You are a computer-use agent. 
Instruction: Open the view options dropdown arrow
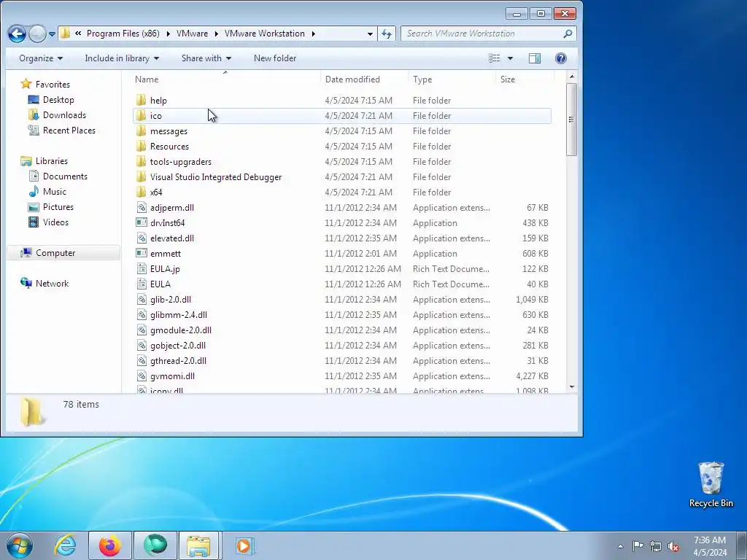tap(510, 58)
